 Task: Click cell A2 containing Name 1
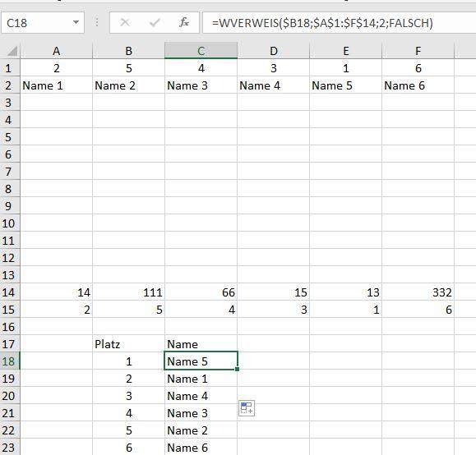(x=56, y=85)
